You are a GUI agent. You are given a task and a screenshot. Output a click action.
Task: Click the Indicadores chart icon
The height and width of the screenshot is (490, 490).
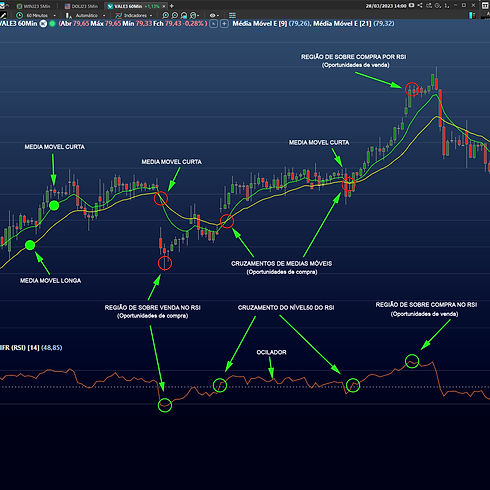click(118, 16)
